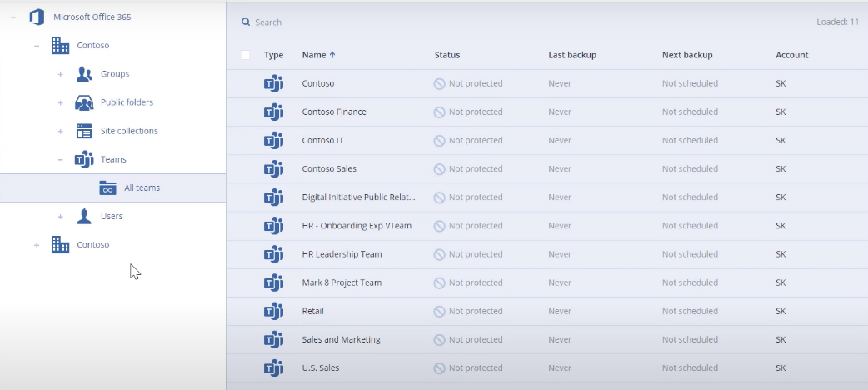Screen dimensions: 868x390
Task: Sort by the Type column header
Action: (x=273, y=55)
